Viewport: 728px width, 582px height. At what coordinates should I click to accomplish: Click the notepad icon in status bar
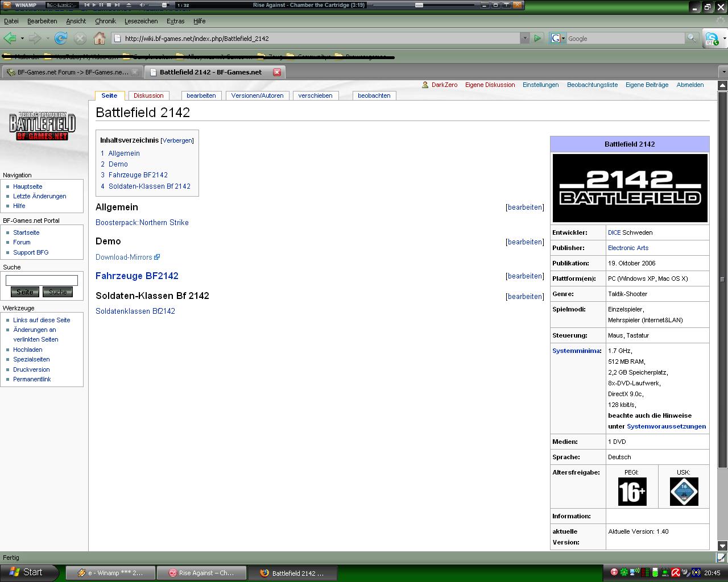coord(721,558)
